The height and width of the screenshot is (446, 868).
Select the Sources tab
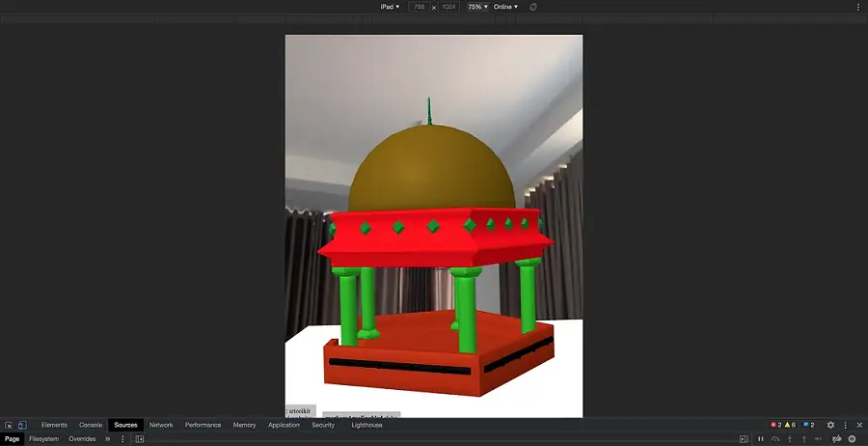click(x=125, y=425)
